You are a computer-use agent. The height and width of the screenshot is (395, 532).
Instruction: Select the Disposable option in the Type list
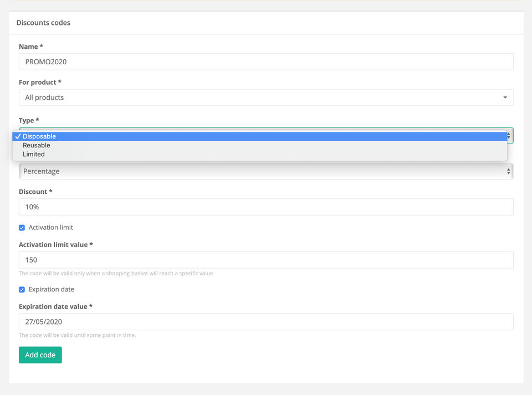(x=39, y=136)
